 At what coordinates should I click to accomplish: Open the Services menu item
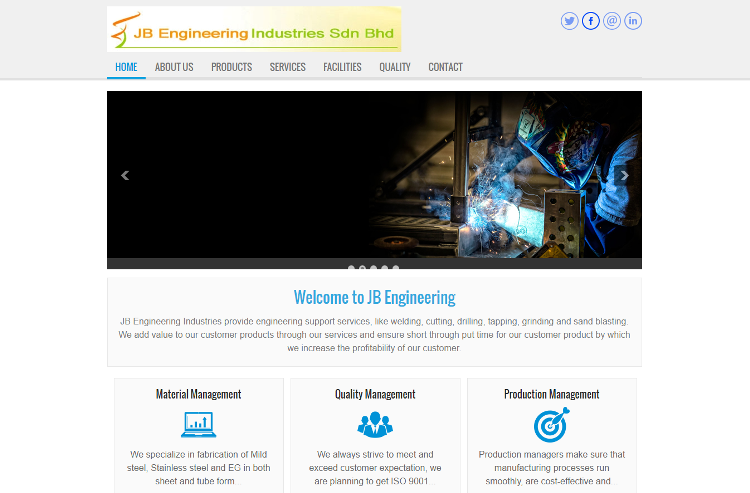pyautogui.click(x=287, y=67)
